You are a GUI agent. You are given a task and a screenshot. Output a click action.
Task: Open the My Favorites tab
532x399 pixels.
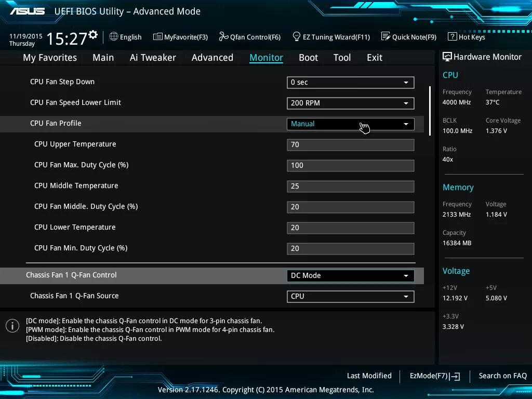(50, 58)
